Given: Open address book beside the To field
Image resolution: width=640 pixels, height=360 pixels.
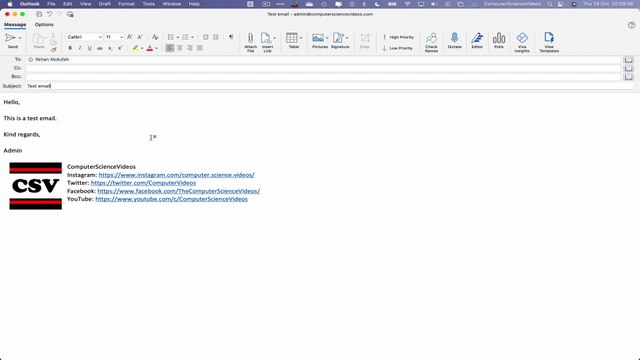Looking at the screenshot, I should 628,60.
